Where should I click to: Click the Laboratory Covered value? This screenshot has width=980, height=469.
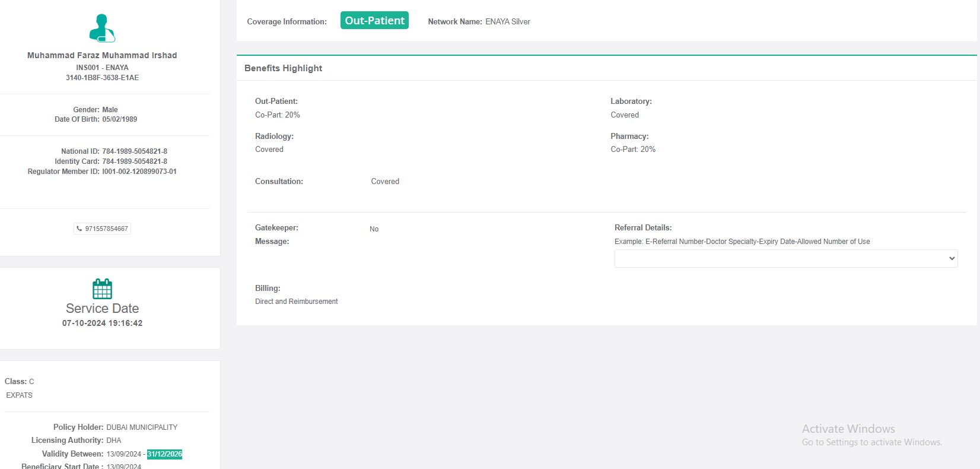click(x=625, y=115)
